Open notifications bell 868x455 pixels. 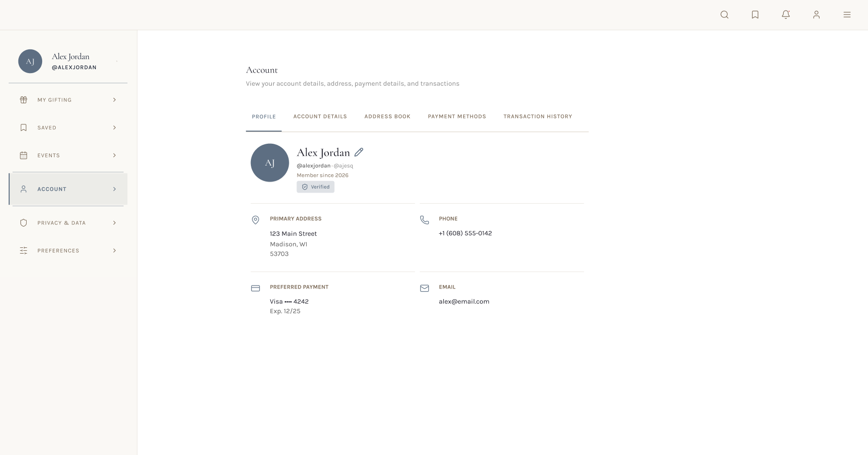(786, 15)
